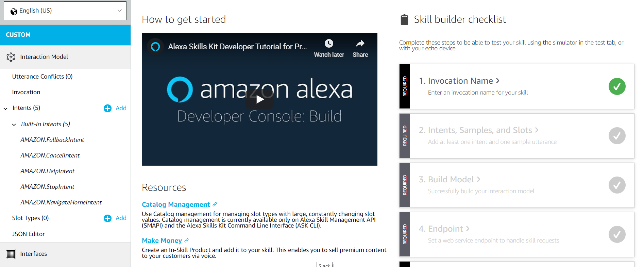644x267 pixels.
Task: Open step 4. Endpoint
Action: point(441,229)
